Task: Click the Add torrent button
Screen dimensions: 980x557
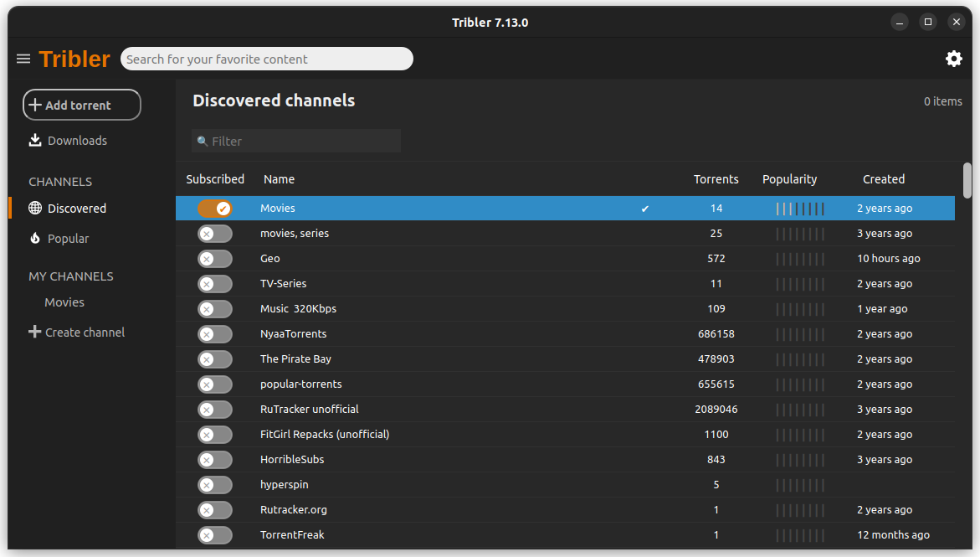Action: coord(82,105)
